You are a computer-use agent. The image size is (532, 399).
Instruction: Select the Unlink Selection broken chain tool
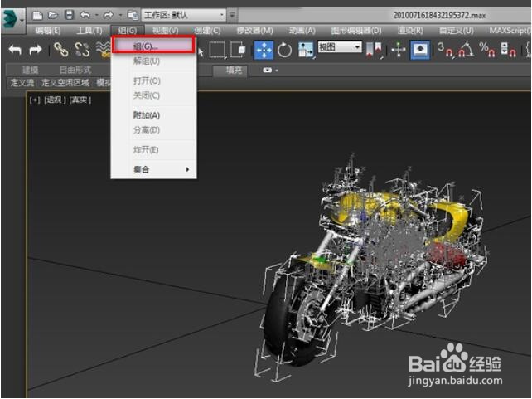(82, 50)
